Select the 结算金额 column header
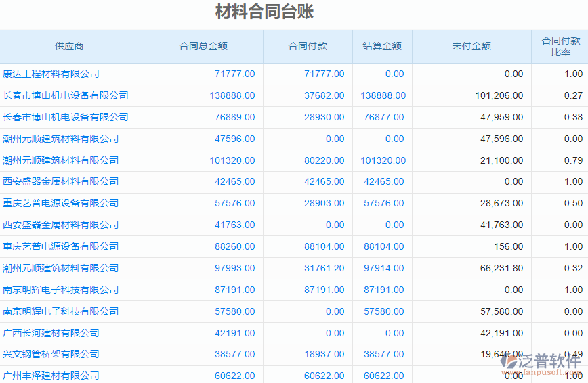 tap(382, 46)
